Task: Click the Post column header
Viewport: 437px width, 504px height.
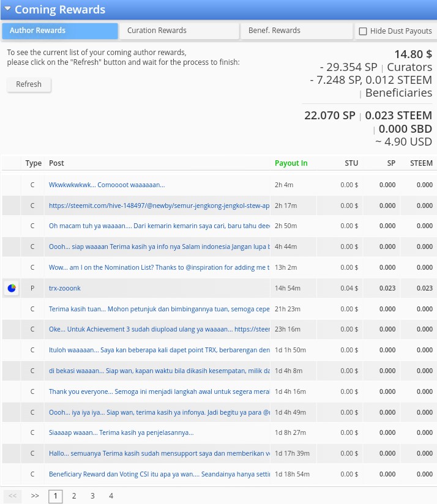Action: click(x=56, y=163)
